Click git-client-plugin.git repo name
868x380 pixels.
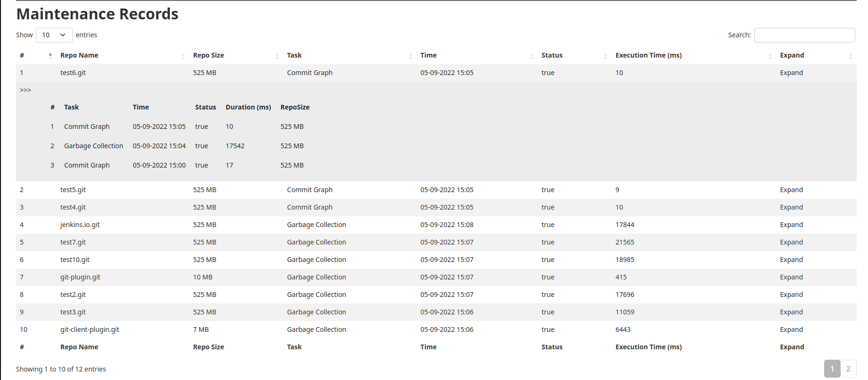(x=90, y=329)
